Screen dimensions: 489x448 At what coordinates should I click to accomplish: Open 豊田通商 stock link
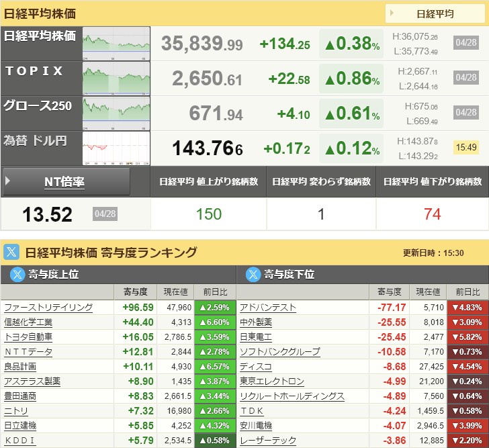[20, 396]
